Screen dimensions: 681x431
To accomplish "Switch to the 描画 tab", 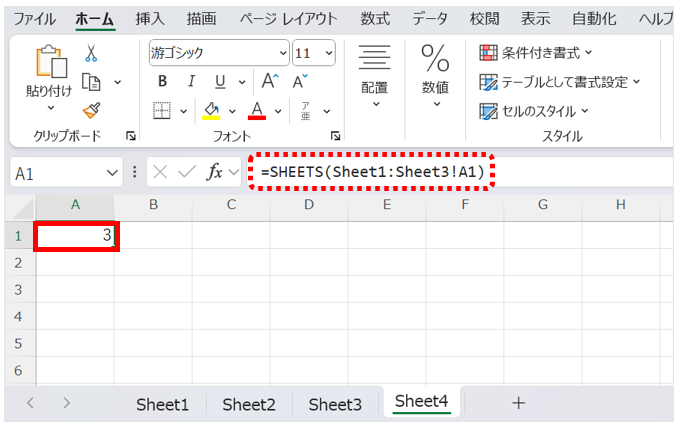I will click(x=201, y=19).
